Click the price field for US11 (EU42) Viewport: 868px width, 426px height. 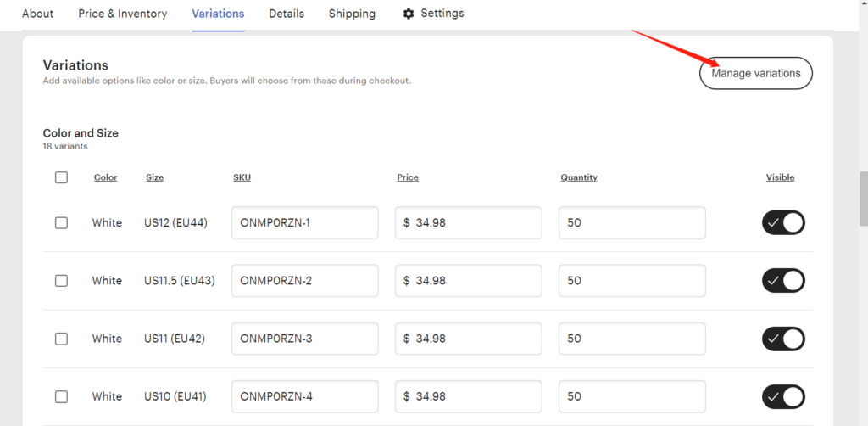click(x=468, y=339)
